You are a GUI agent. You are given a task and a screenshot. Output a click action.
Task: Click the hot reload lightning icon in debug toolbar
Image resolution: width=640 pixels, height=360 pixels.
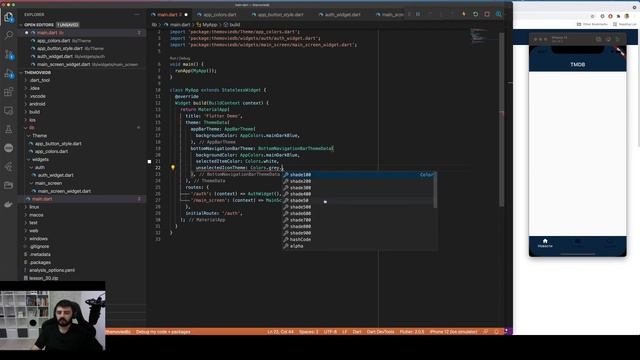(x=464, y=14)
